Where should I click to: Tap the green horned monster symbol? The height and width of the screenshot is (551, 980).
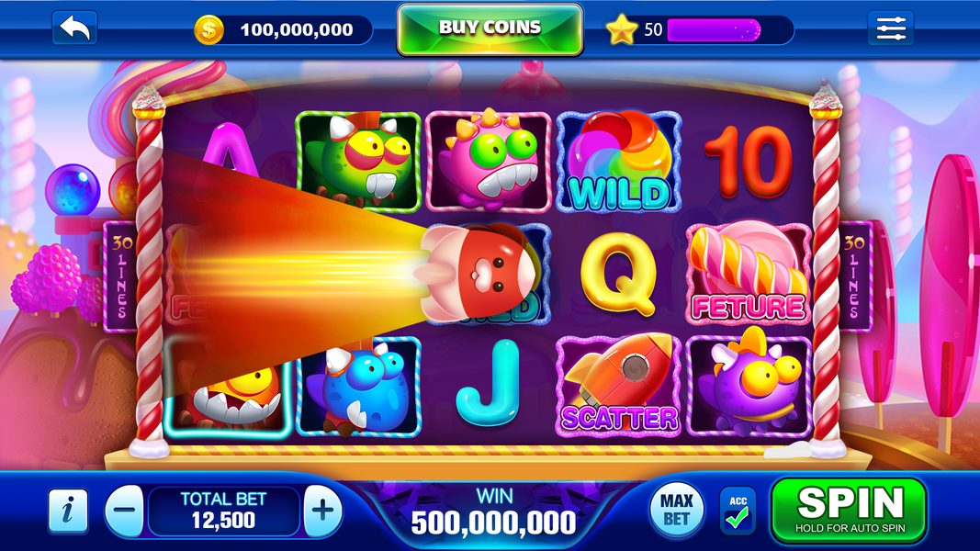(x=358, y=162)
